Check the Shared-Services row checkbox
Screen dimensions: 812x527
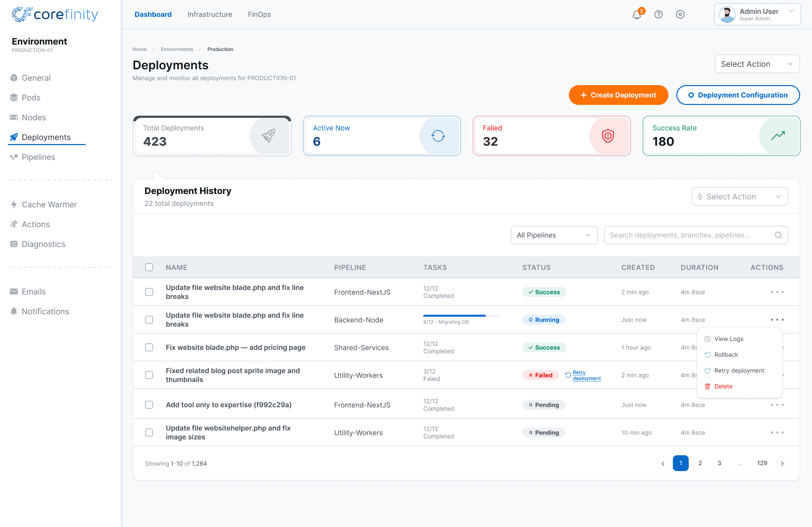(x=149, y=347)
